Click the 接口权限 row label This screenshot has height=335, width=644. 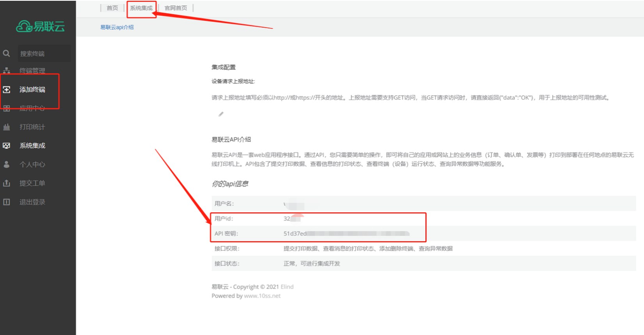click(x=227, y=248)
